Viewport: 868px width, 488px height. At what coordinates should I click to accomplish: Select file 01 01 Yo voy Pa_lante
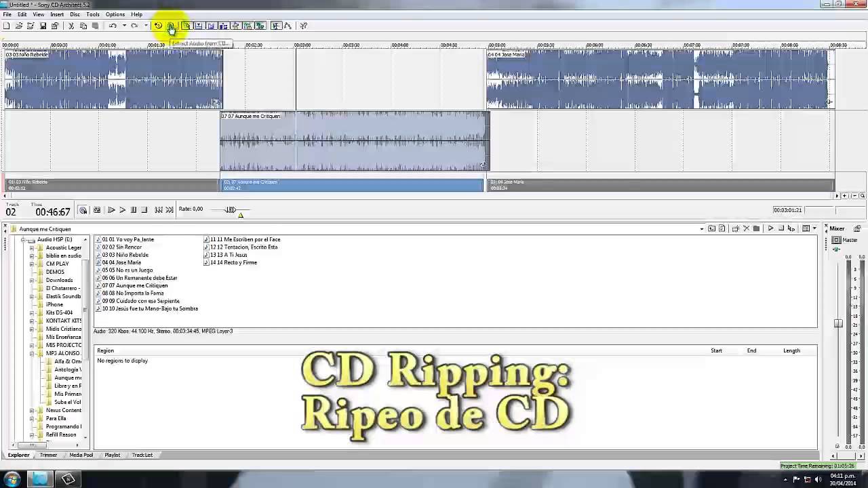(125, 239)
